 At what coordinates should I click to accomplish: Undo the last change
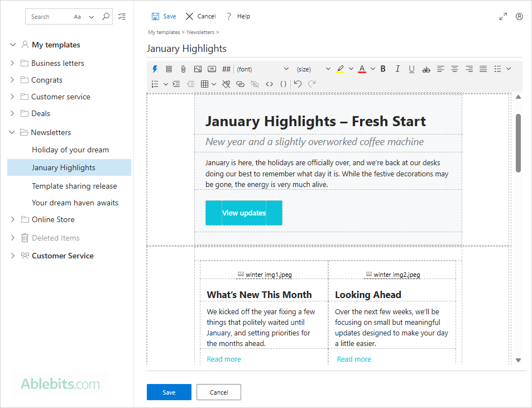[297, 84]
